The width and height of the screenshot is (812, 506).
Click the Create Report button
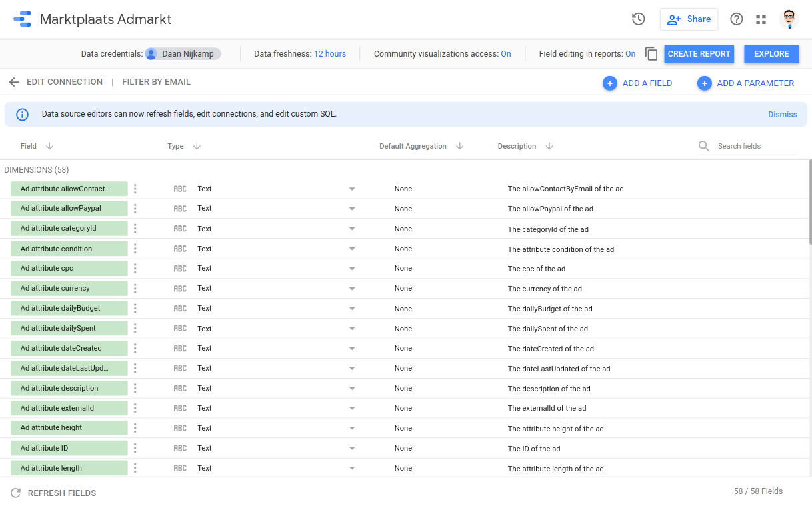click(x=699, y=54)
